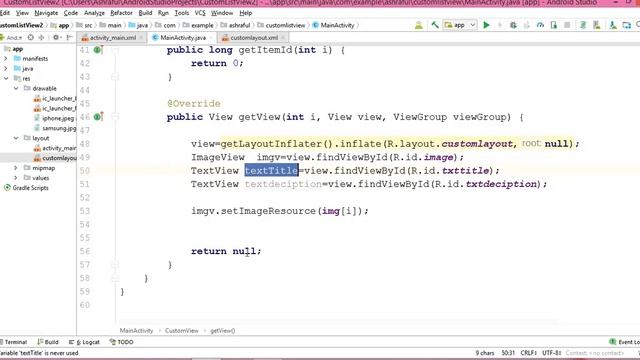Open the TODO tool window
This screenshot has height=360, width=640.
121,342
